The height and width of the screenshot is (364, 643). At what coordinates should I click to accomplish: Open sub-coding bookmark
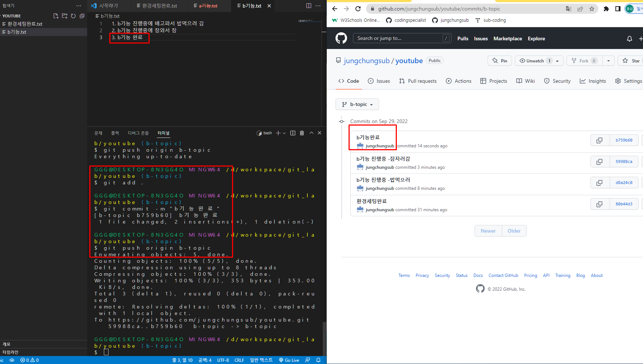[x=491, y=20]
